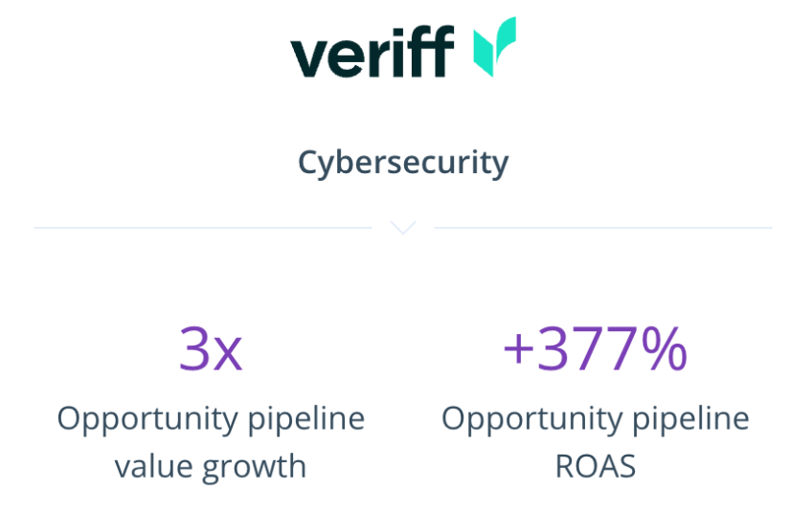This screenshot has height=513, width=812.
Task: Click the divider line left of the chevron
Action: 202,228
